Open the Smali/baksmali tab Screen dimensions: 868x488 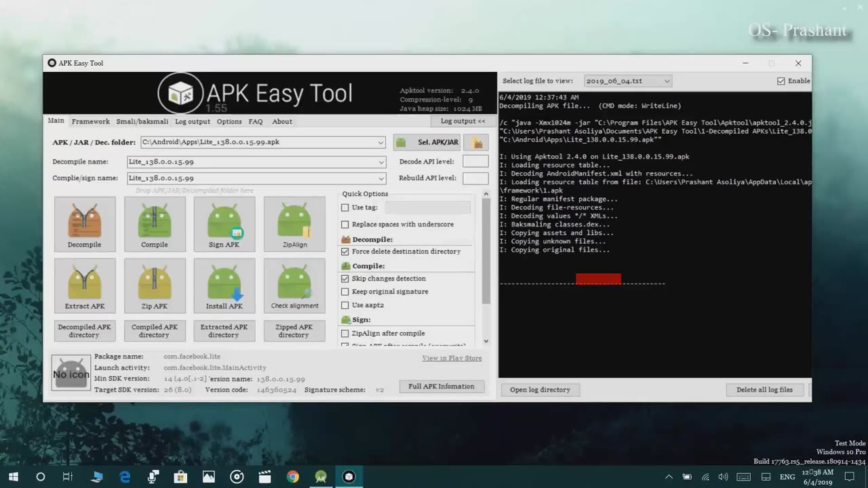pos(142,121)
